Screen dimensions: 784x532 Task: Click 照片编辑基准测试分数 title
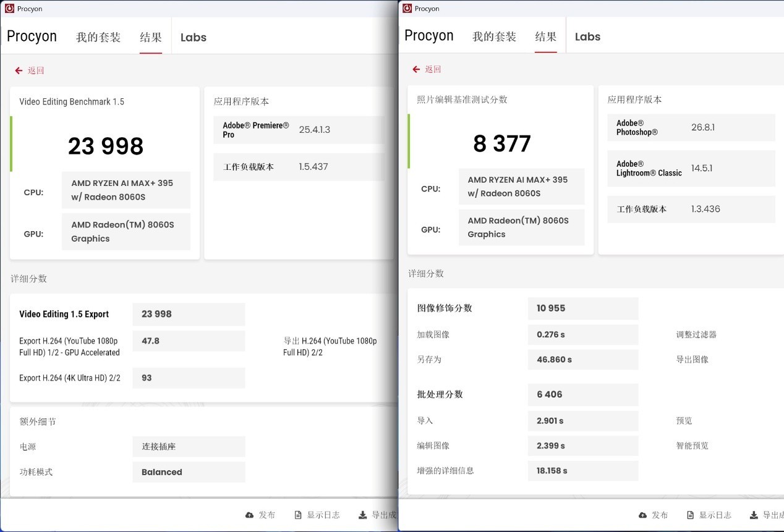click(x=462, y=99)
